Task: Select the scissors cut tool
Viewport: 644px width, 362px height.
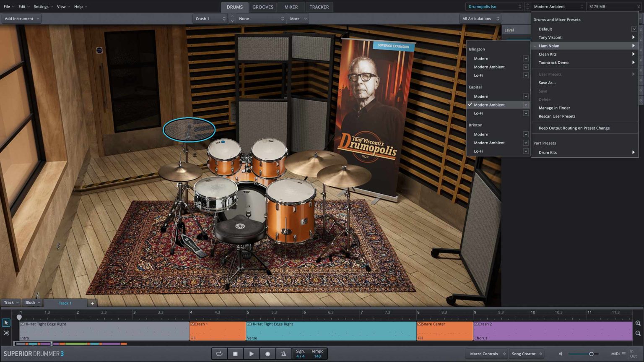Action: click(6, 333)
